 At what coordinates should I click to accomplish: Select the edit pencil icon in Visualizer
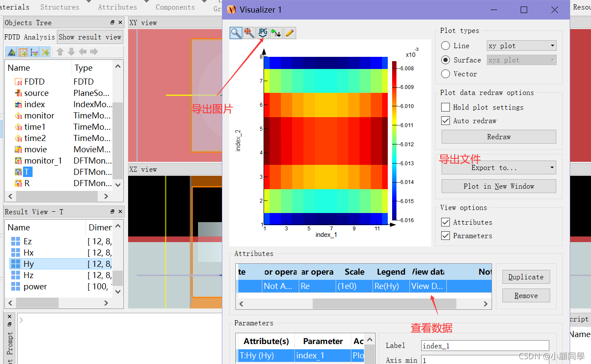tap(289, 33)
